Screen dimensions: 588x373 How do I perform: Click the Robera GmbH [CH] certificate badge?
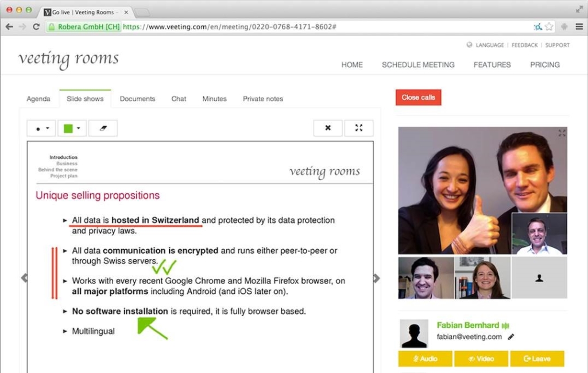[84, 26]
